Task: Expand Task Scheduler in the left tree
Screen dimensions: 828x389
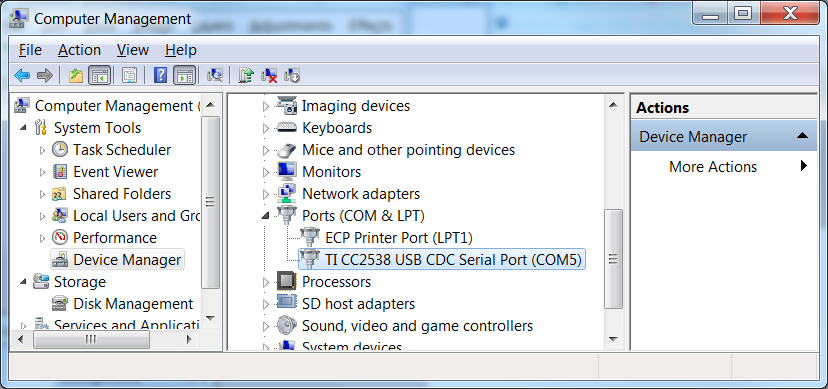Action: pyautogui.click(x=43, y=150)
